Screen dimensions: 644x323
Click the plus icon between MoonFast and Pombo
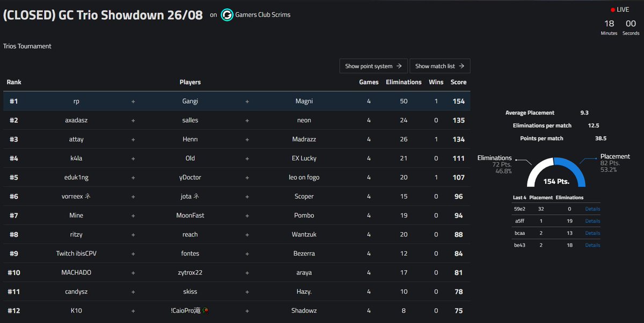pos(246,215)
